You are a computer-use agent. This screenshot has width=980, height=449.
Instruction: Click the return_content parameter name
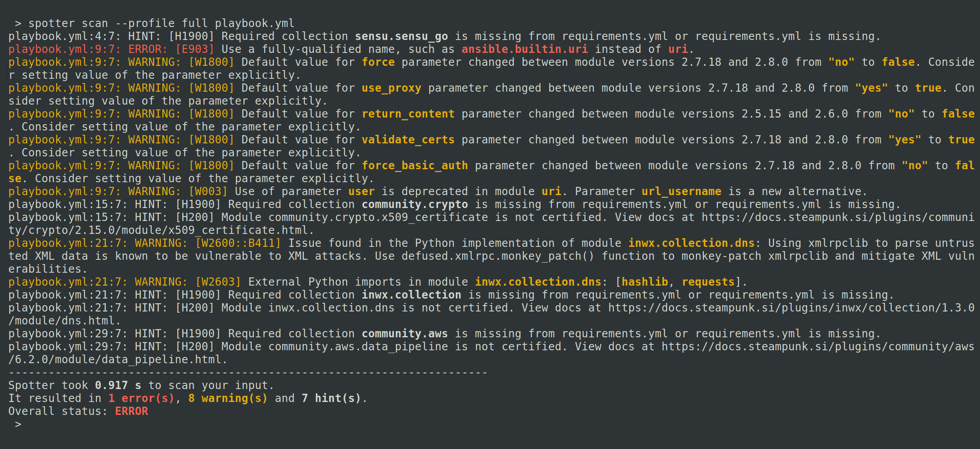coord(408,114)
